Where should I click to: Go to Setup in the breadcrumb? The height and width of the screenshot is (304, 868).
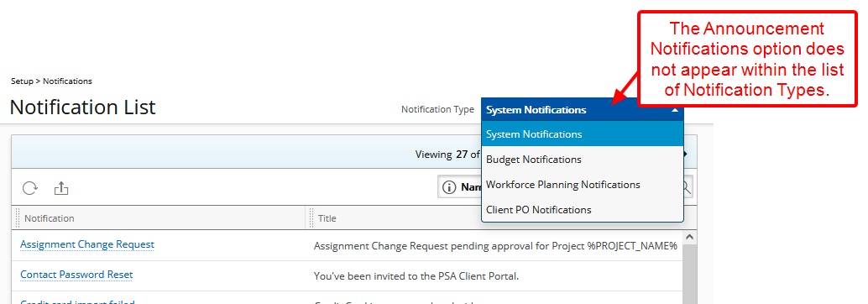tap(22, 81)
